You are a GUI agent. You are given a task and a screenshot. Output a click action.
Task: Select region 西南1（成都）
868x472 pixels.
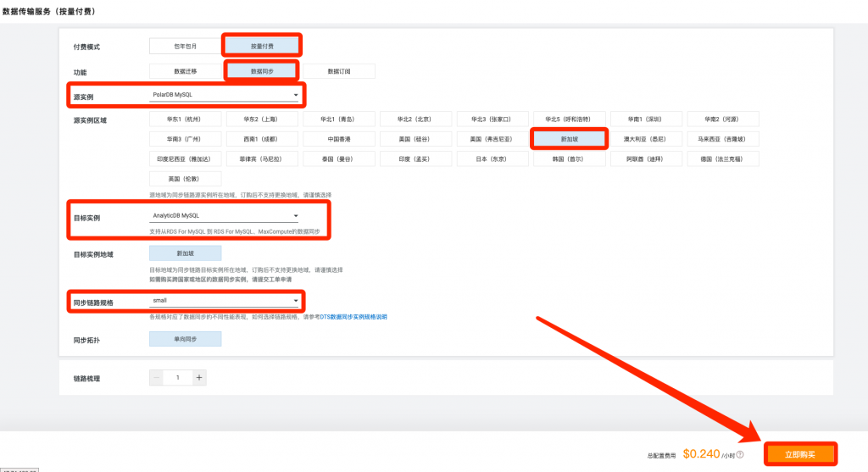pos(262,139)
